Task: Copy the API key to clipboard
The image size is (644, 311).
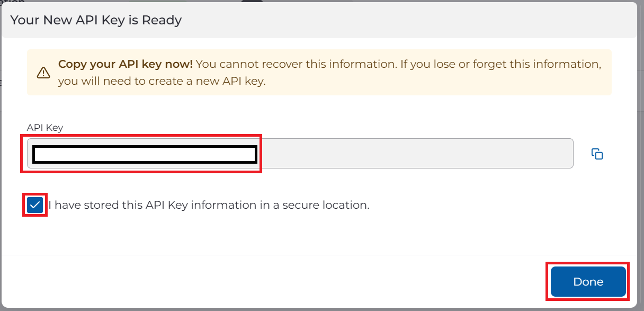Action: point(597,154)
